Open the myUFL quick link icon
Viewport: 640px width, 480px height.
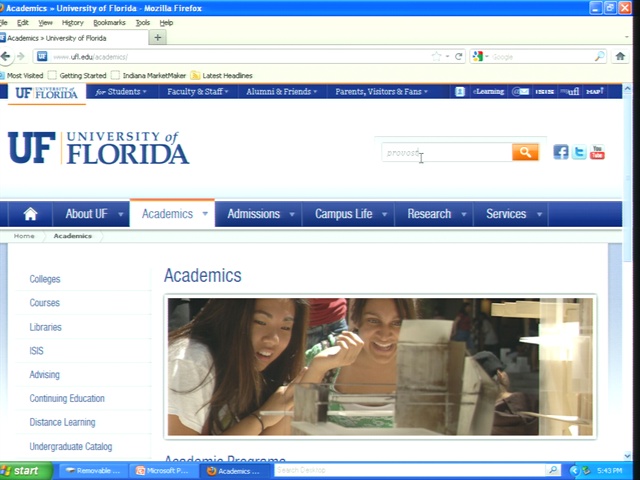pyautogui.click(x=569, y=91)
